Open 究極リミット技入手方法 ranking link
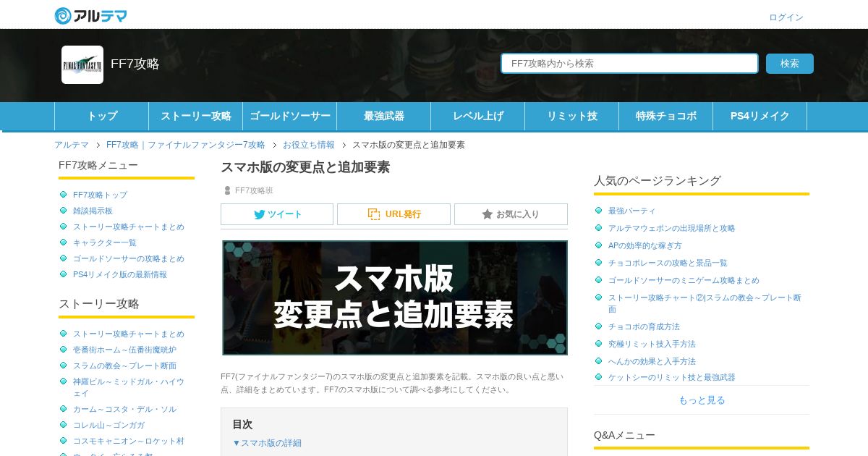Image resolution: width=868 pixels, height=456 pixels. [x=652, y=344]
